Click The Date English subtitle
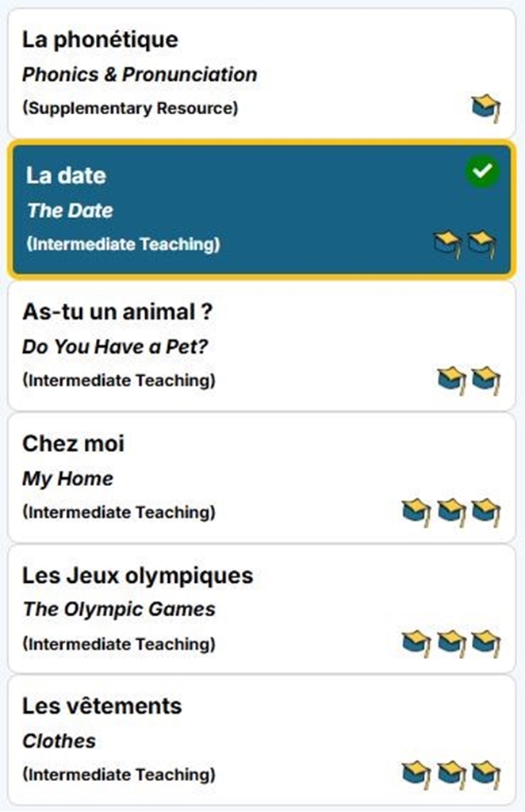 70,211
